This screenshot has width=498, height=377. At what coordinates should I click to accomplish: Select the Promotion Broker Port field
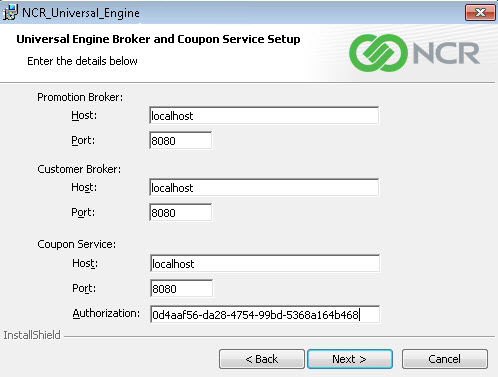[180, 141]
